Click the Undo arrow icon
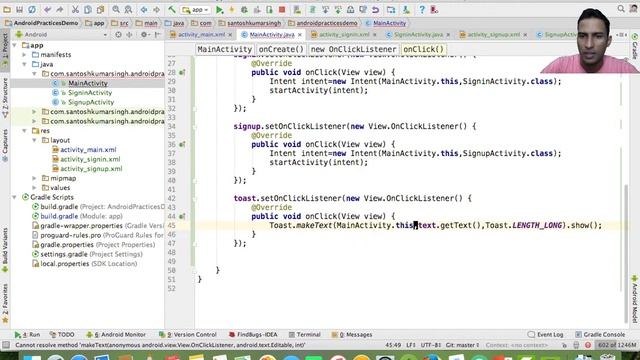Image resolution: width=640 pixels, height=360 pixels. 47,9
